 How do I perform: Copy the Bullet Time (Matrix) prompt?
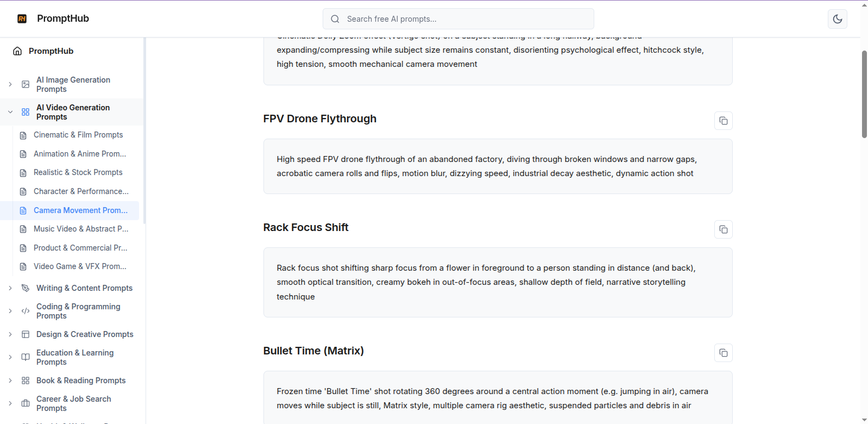(723, 353)
